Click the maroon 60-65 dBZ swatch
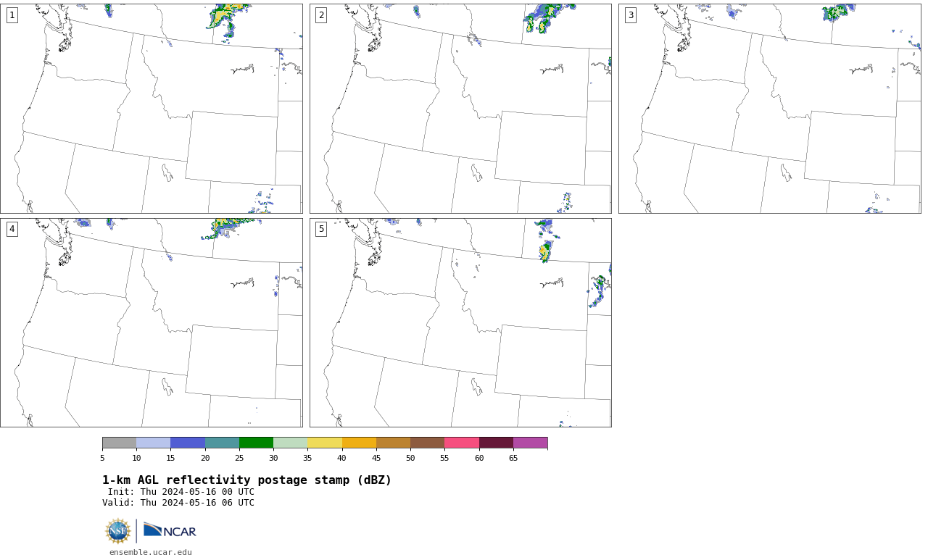The width and height of the screenshot is (928, 560). (x=496, y=443)
